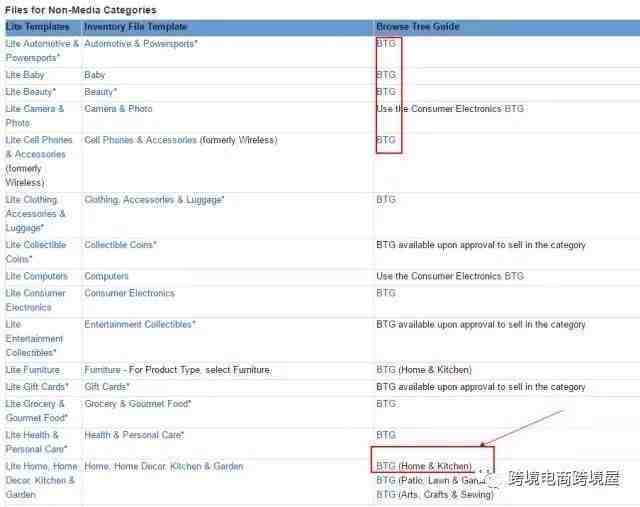Click the Collectible Coins 'BTG available upon approval' text
Image resolution: width=640 pixels, height=507 pixels.
click(481, 245)
